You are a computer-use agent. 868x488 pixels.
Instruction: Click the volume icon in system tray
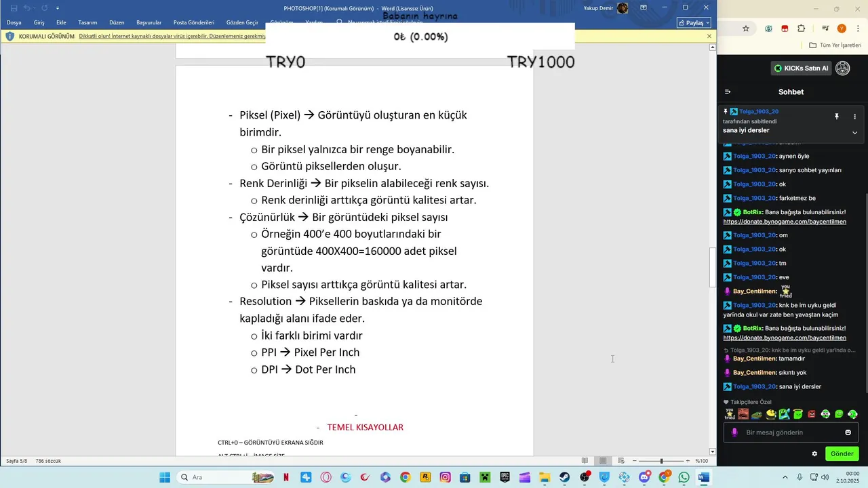pos(825,477)
